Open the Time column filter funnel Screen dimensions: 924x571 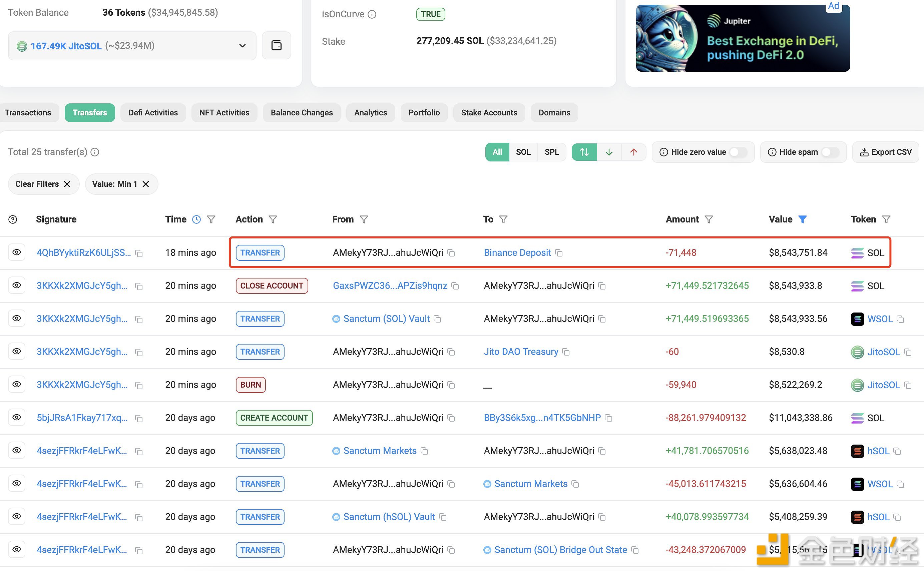[211, 219]
